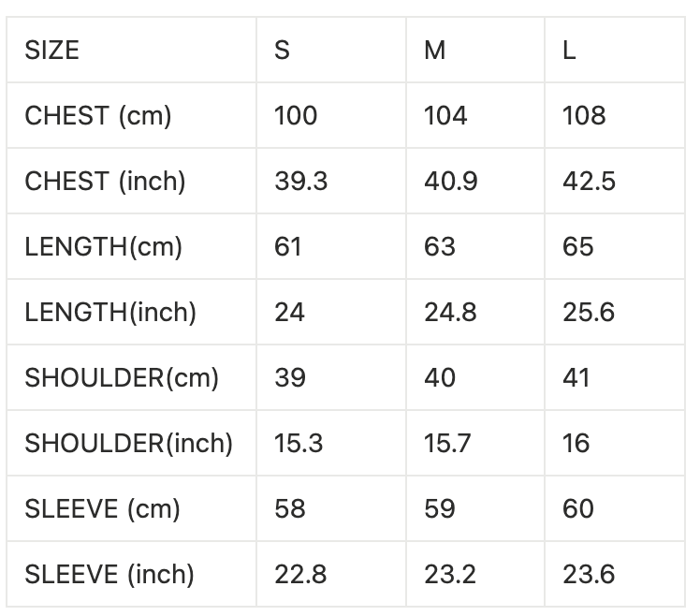Viewport: 700px width, 616px height.
Task: Select chest value 104 for size M
Action: [445, 115]
